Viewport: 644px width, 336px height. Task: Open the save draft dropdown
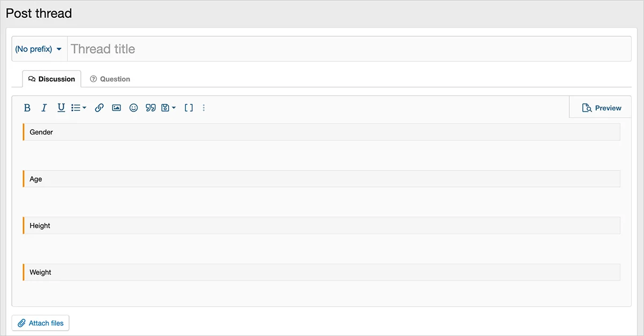click(x=168, y=108)
